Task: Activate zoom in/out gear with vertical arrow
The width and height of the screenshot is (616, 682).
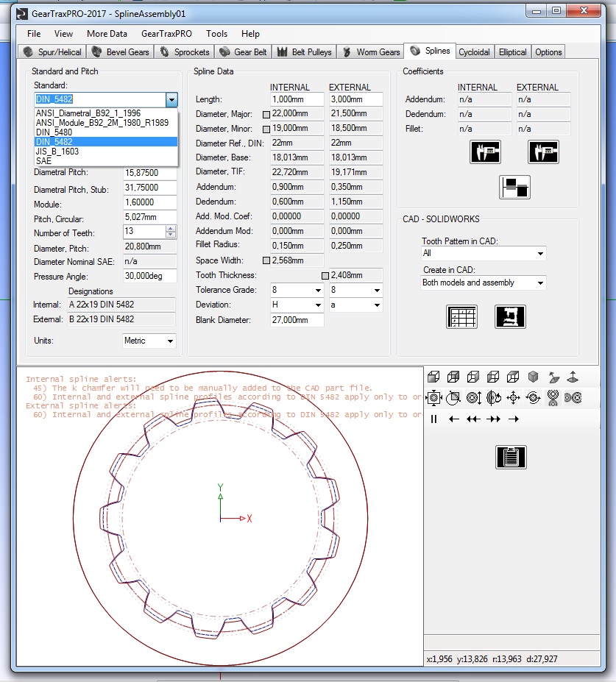Action: tap(473, 397)
